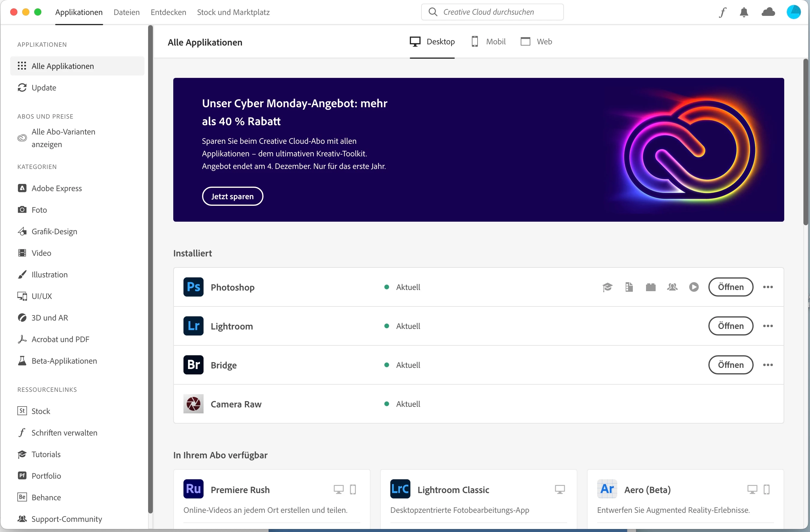Select Beta-Applikationen category in sidebar
Image resolution: width=810 pixels, height=532 pixels.
coord(64,361)
